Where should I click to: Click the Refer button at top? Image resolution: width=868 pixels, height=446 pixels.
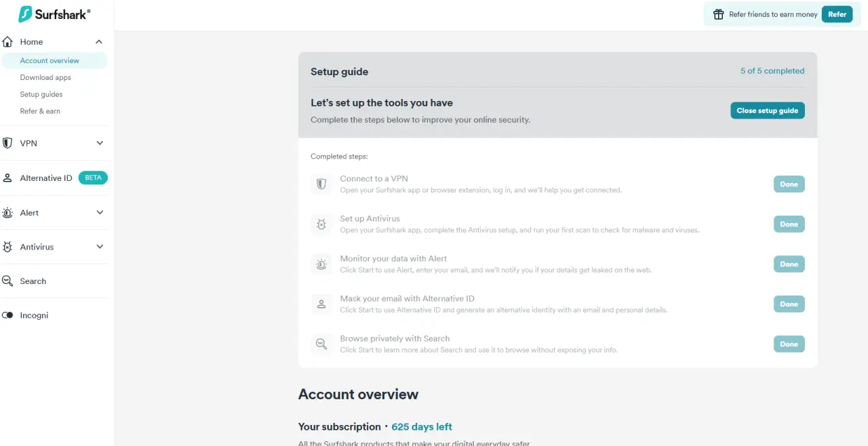[x=837, y=14]
